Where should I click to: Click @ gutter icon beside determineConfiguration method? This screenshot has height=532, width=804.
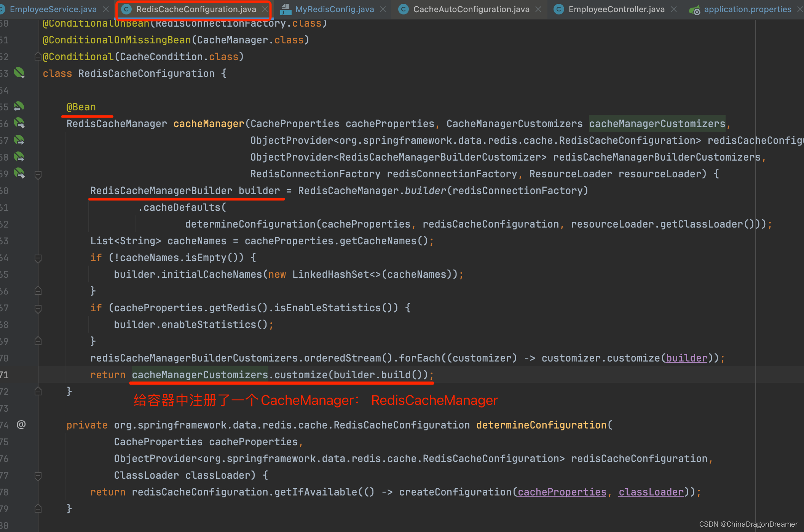(x=21, y=424)
